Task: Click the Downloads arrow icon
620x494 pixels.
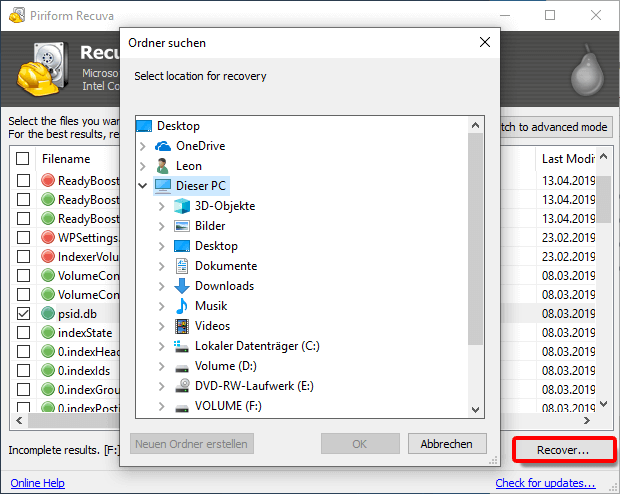Action: pos(182,286)
